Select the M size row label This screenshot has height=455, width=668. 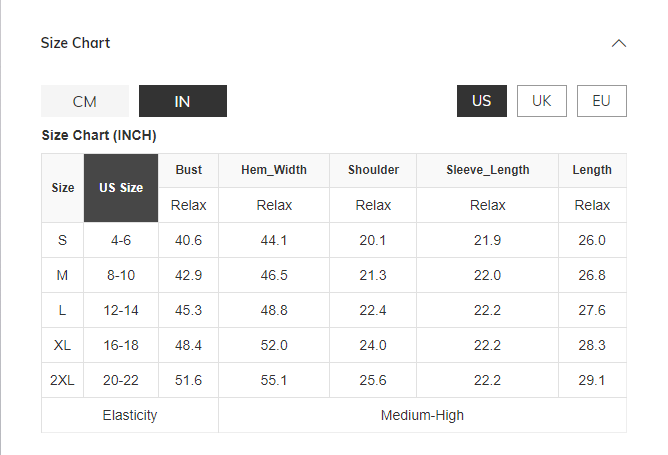coord(63,275)
